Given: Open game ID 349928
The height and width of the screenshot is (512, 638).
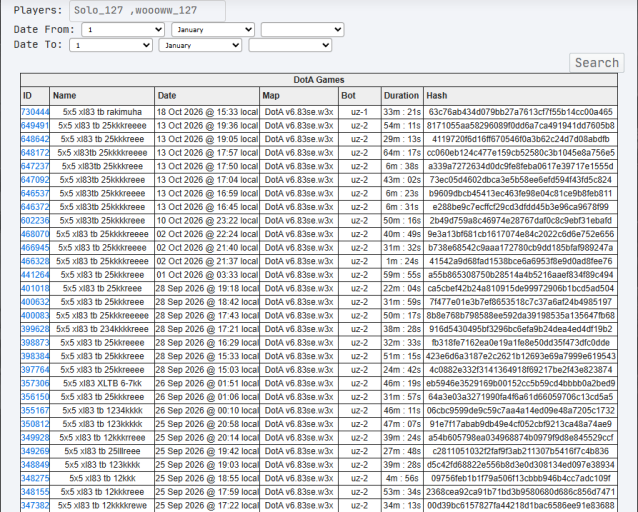Looking at the screenshot, I should [x=35, y=438].
